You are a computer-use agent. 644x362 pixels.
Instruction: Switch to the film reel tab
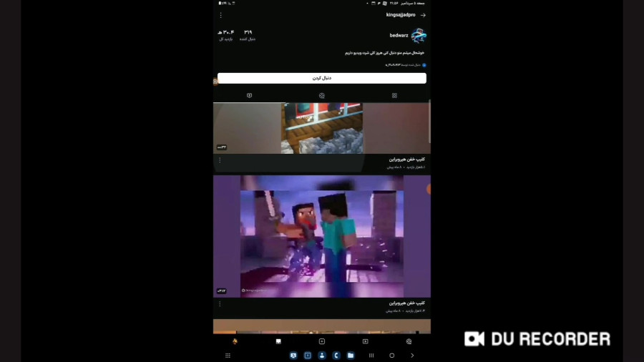(x=321, y=96)
